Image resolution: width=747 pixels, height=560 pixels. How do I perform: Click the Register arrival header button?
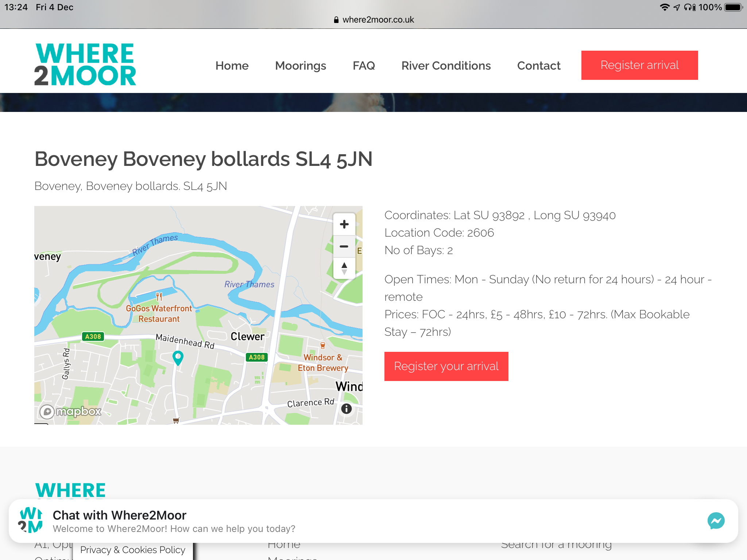[x=639, y=65]
